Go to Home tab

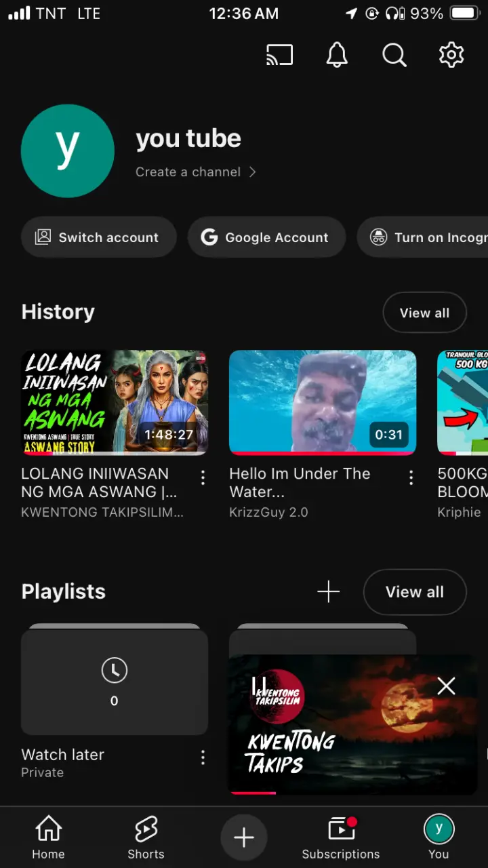tap(48, 838)
